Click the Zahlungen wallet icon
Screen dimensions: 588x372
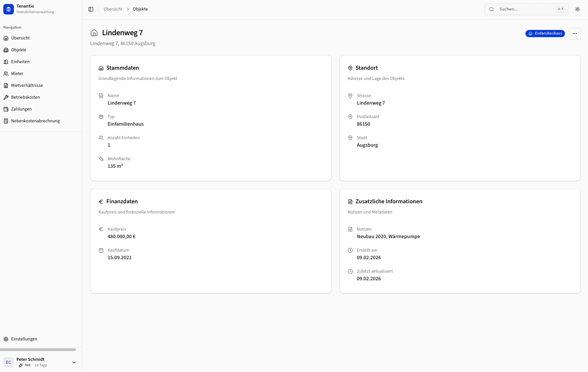click(x=6, y=109)
